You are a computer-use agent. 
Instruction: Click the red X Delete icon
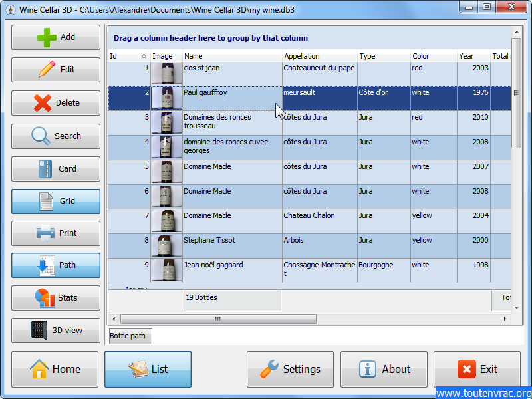[x=43, y=103]
